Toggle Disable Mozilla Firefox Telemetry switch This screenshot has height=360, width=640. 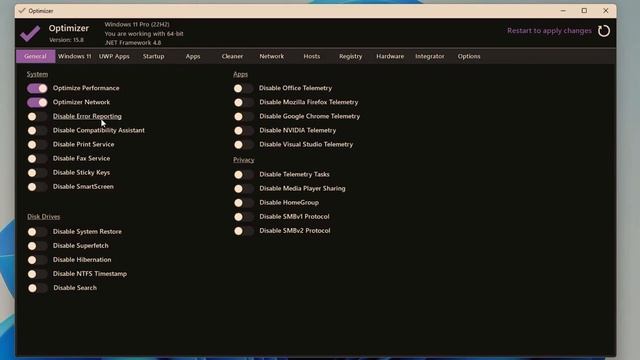(244, 102)
